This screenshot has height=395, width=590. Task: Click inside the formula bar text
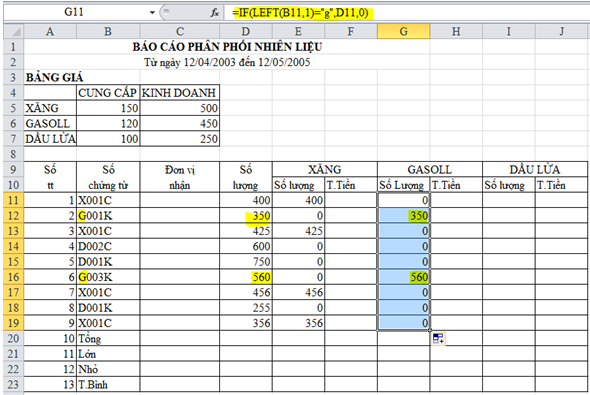pyautogui.click(x=300, y=13)
